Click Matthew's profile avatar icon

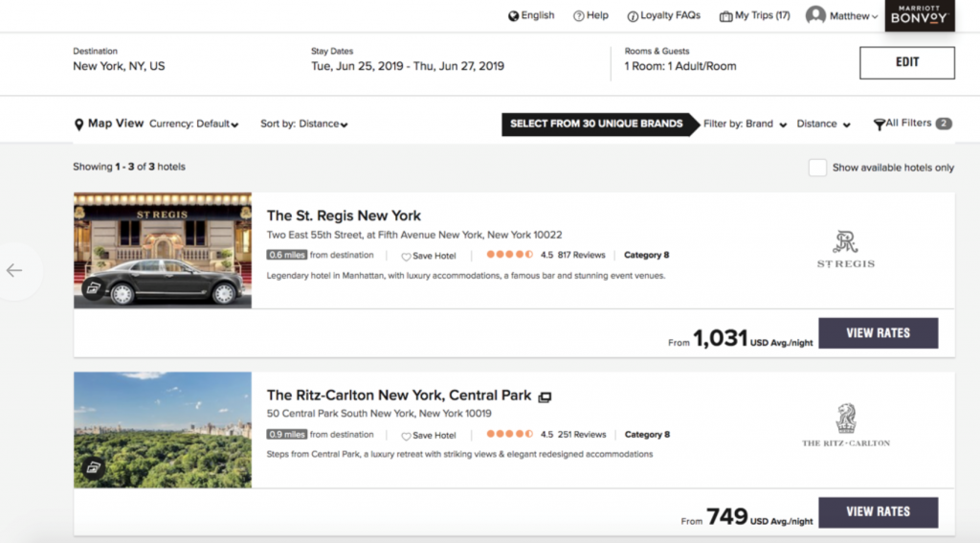pos(815,15)
